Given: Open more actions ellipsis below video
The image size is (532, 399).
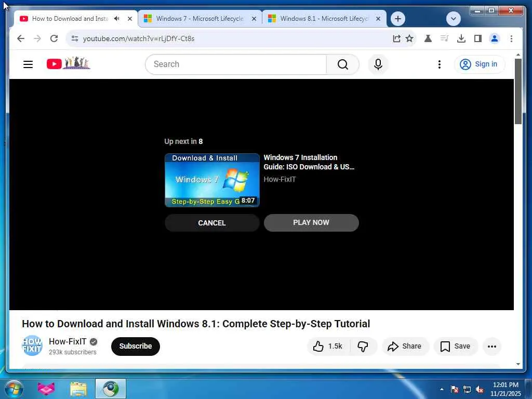Looking at the screenshot, I should tap(492, 346).
